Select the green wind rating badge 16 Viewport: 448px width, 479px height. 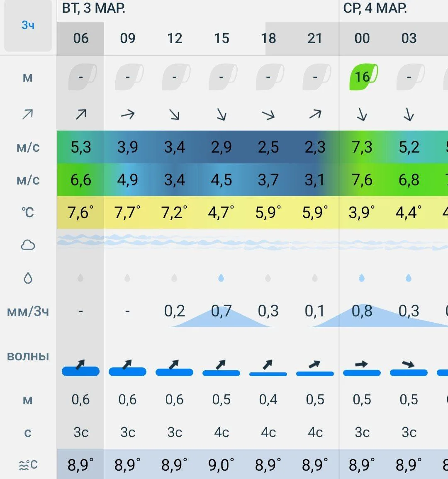tap(362, 77)
